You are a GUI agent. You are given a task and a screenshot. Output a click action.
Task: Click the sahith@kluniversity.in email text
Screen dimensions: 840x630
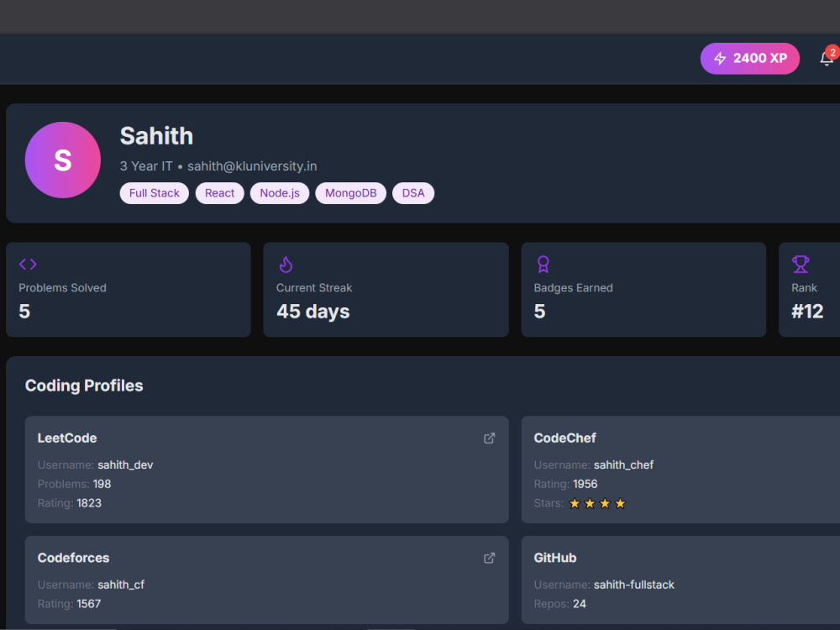click(x=252, y=166)
